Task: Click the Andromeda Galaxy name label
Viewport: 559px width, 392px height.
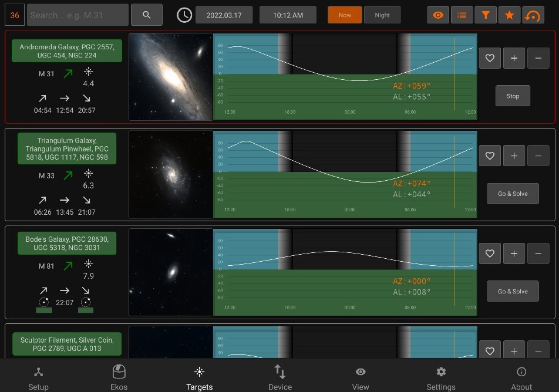Action: point(67,51)
